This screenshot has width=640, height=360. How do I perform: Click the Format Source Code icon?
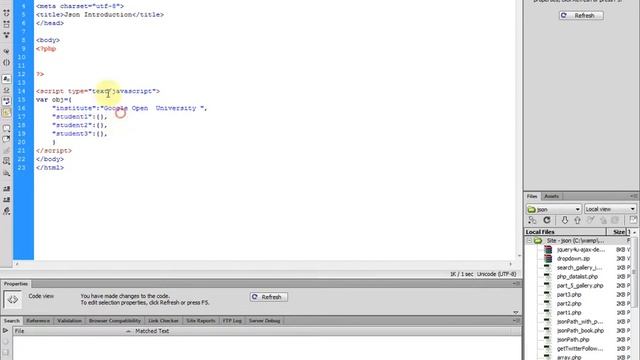(7, 211)
